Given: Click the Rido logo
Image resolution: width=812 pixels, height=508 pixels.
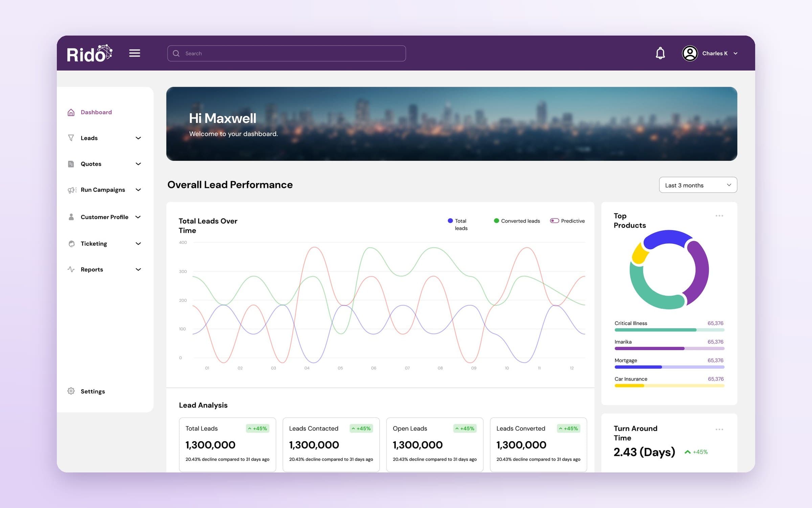Looking at the screenshot, I should (89, 54).
